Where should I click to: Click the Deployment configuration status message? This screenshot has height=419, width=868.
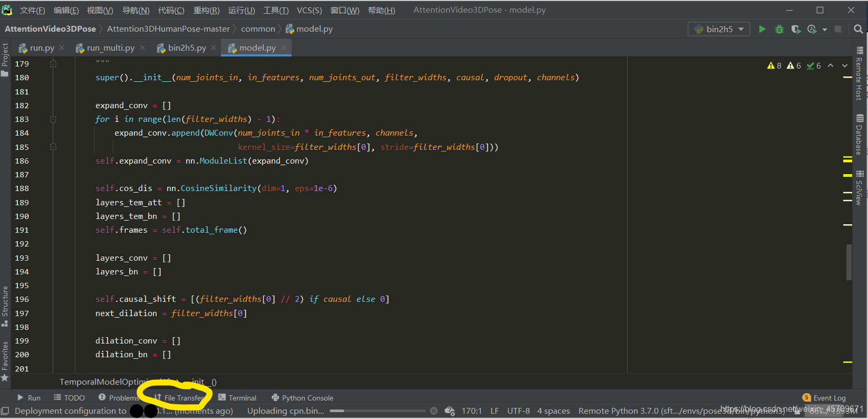123,411
